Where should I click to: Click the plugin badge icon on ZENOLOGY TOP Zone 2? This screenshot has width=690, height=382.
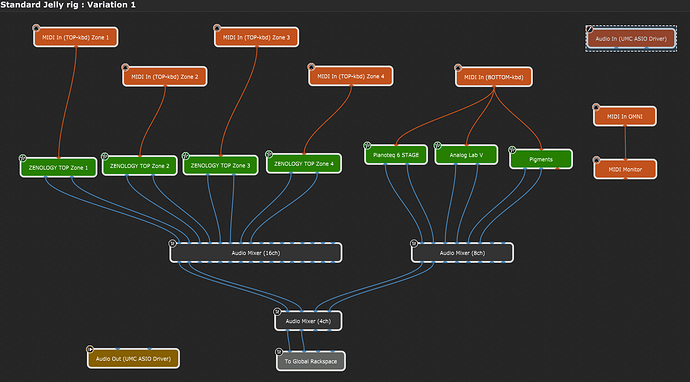pos(105,157)
